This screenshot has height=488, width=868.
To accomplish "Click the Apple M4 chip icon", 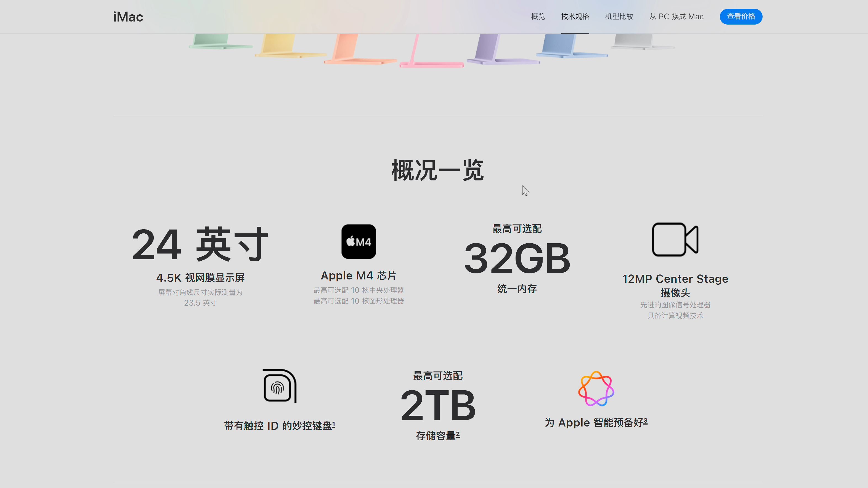I will coord(359,241).
